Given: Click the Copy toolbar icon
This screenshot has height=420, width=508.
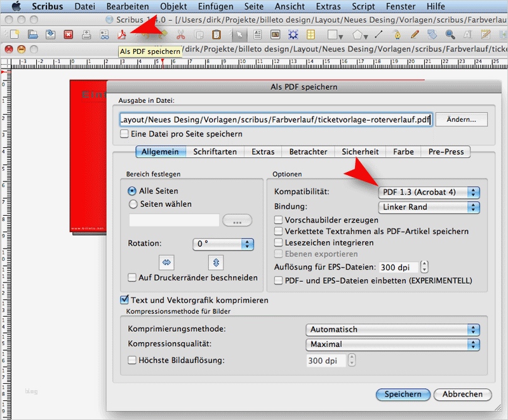Looking at the screenshot, I should [x=199, y=34].
